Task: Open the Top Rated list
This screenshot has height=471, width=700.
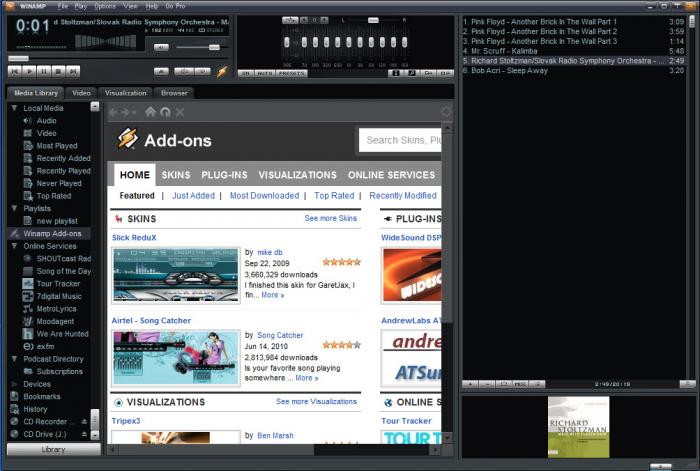Action: [x=54, y=196]
